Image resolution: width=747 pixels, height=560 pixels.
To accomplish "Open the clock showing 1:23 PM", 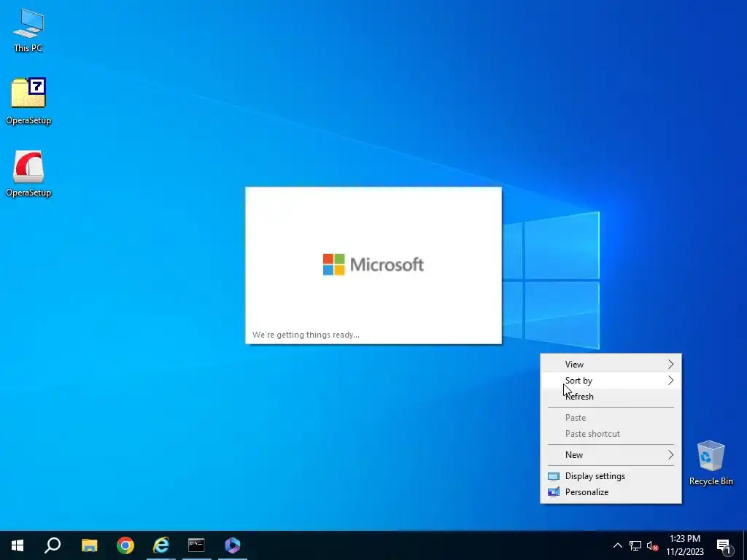I will click(x=685, y=545).
